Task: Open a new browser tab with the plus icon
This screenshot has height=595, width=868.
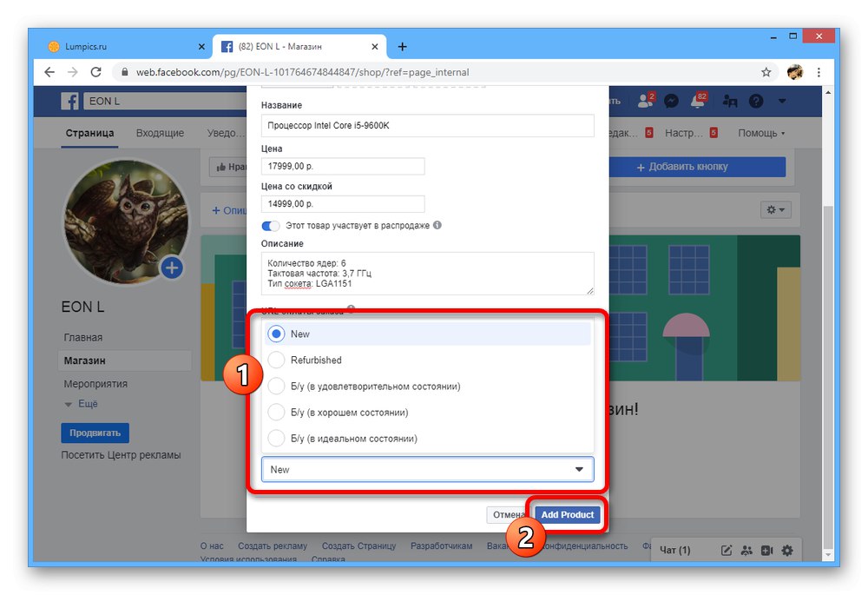Action: tap(403, 47)
